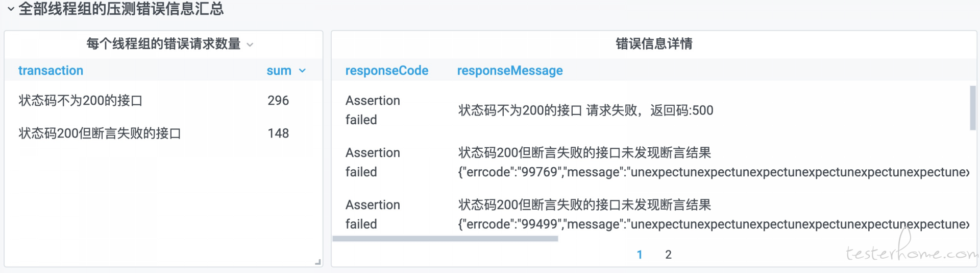Viewport: 980px width, 273px height.
Task: Select page 1 of error details
Action: 640,255
